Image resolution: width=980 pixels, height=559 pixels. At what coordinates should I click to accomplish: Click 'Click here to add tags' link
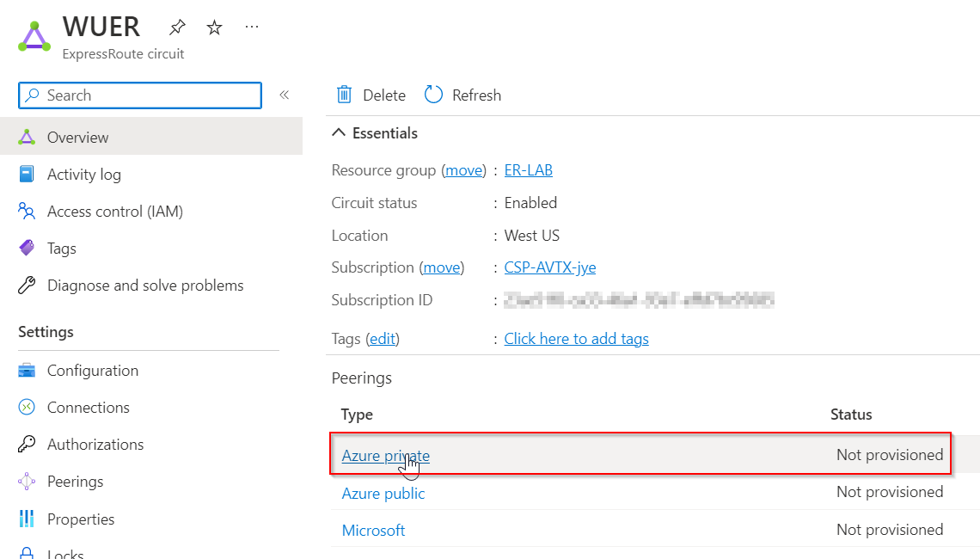click(576, 338)
